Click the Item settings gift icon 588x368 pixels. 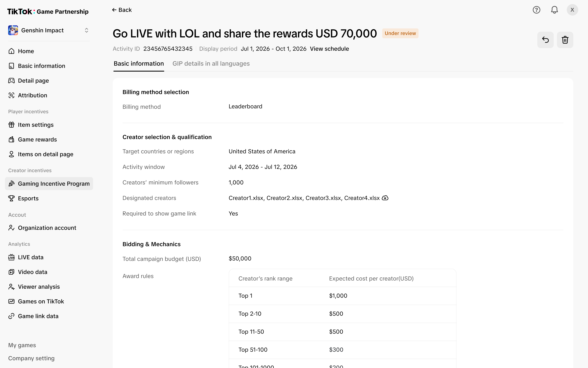pos(11,125)
